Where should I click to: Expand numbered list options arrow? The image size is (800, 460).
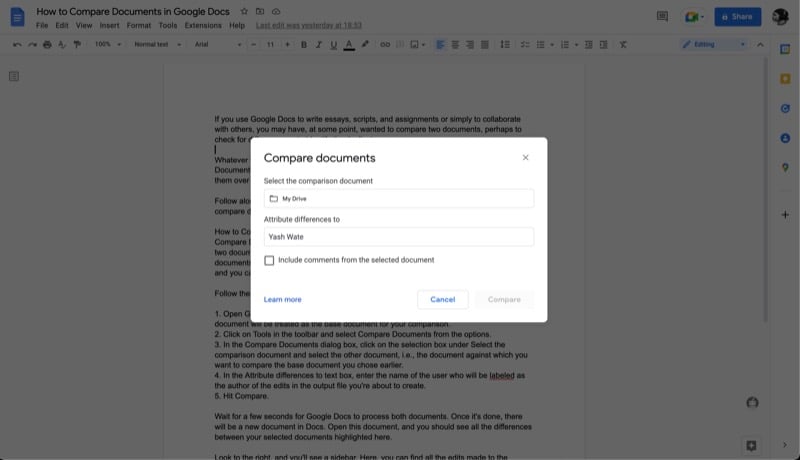(577, 45)
